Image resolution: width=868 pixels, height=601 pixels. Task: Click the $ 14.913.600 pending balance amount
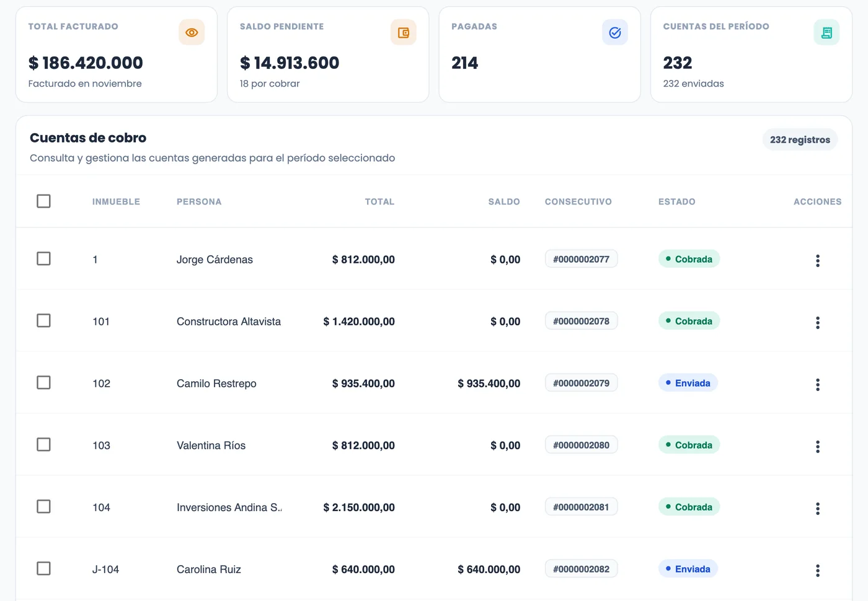(290, 63)
